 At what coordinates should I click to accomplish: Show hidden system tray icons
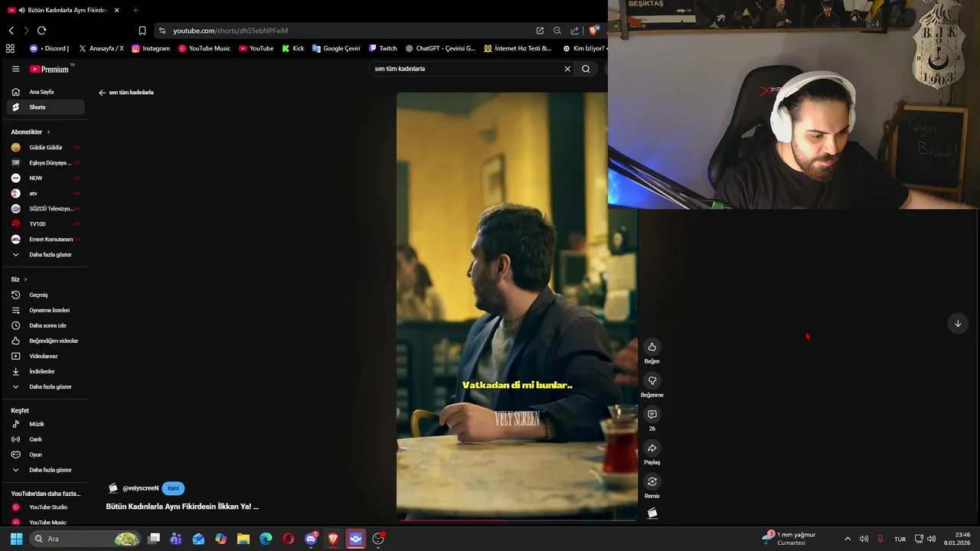click(847, 539)
